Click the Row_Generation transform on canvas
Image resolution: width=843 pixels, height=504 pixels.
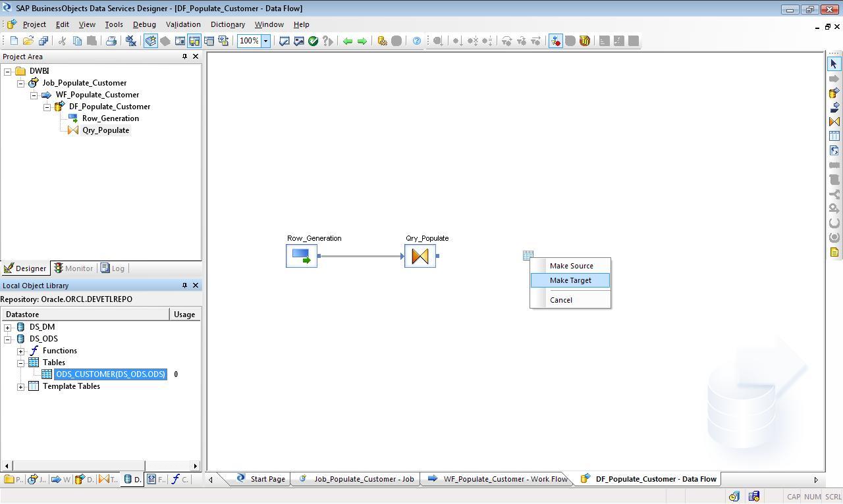coord(302,256)
